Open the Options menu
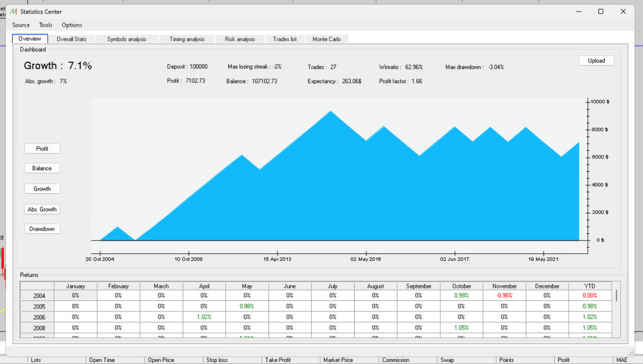The width and height of the screenshot is (643, 364). [x=72, y=25]
